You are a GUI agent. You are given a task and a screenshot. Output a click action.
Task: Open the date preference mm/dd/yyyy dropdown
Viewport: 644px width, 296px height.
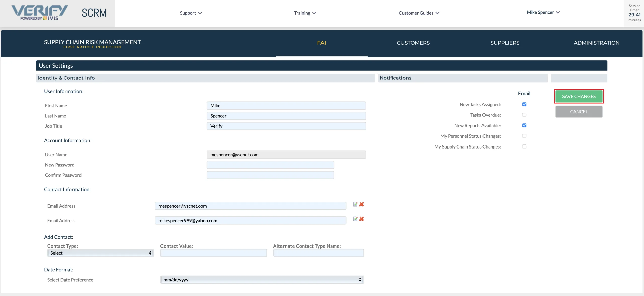(x=262, y=280)
